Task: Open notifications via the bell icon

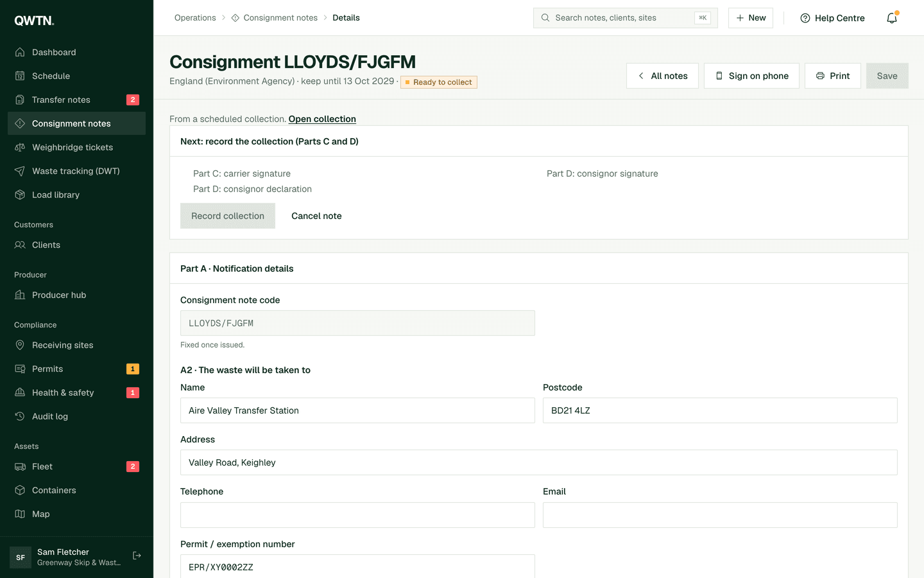Action: (892, 18)
